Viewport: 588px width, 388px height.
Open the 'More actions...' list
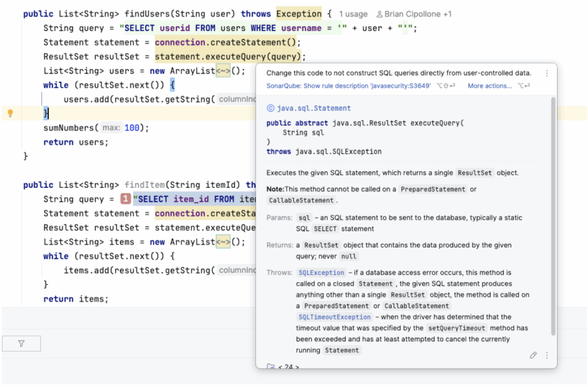click(x=489, y=86)
